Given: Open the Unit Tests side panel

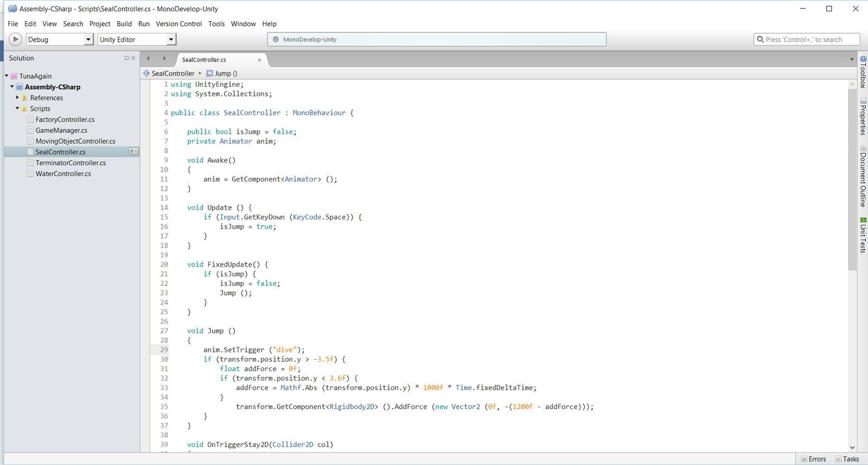Looking at the screenshot, I should (863, 235).
